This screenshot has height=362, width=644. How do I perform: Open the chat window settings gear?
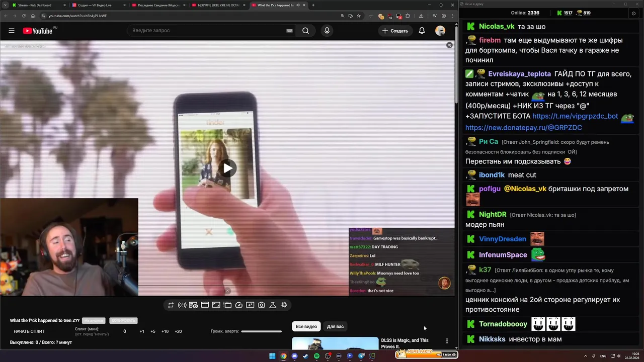coord(633,13)
